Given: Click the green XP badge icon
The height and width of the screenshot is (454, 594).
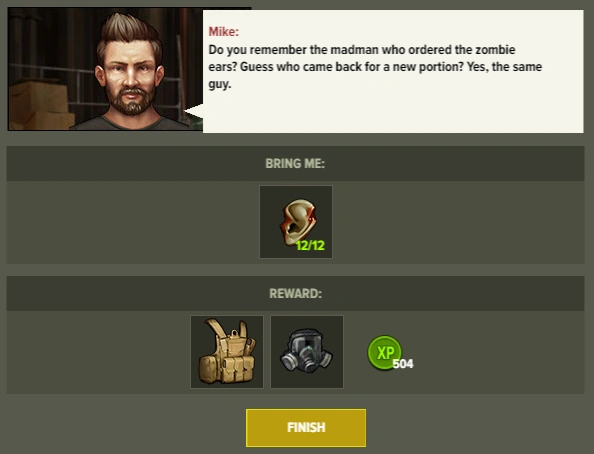Looking at the screenshot, I should click(384, 352).
